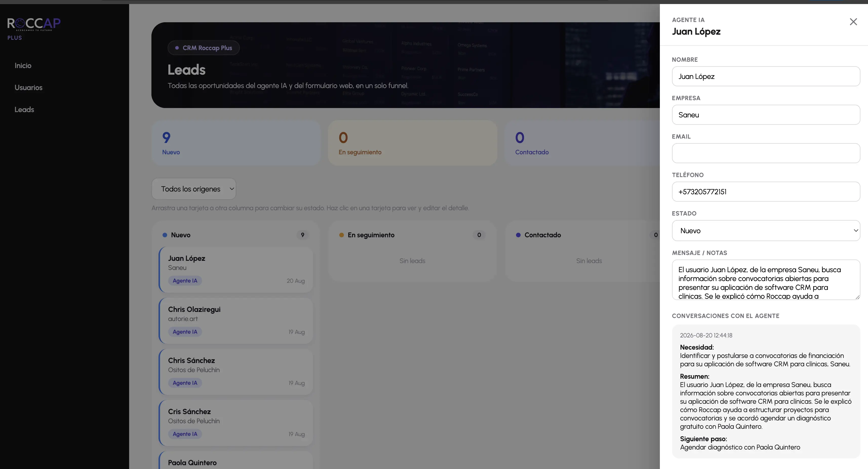Click the En seguimiento summary card
This screenshot has width=868, height=469.
pos(412,143)
